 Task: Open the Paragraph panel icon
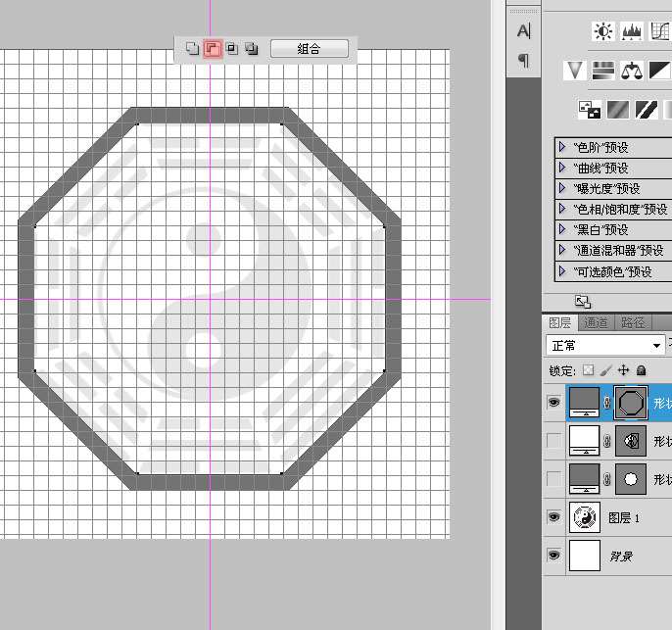tap(524, 61)
